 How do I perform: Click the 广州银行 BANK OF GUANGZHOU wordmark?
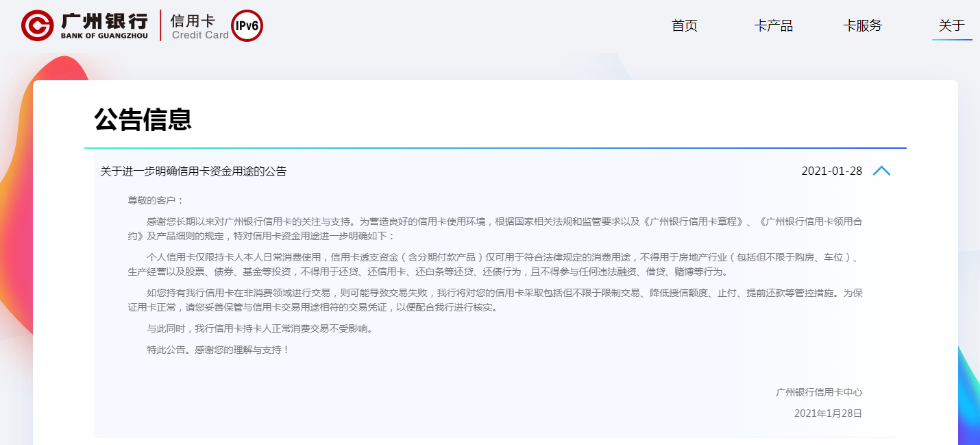coord(104,25)
